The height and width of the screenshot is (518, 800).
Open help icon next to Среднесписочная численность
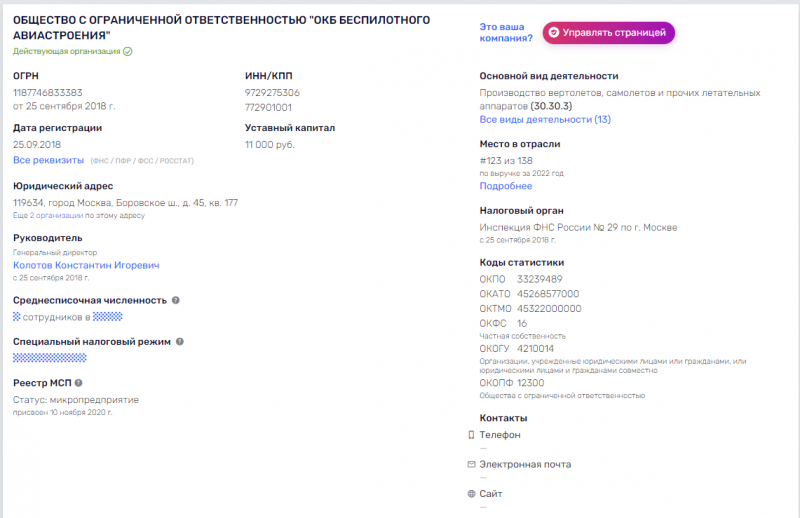click(176, 300)
